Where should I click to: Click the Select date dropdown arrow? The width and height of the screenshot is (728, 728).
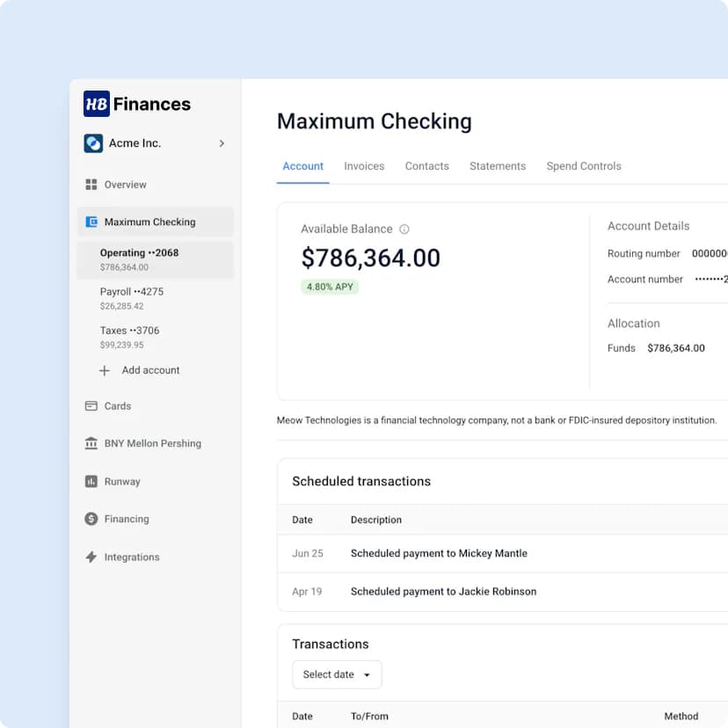pos(367,675)
